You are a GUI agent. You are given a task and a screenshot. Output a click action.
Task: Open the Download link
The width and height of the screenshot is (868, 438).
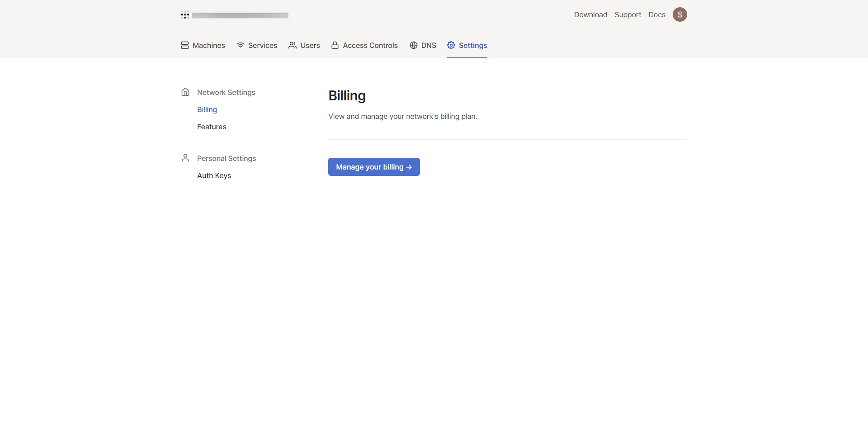590,14
